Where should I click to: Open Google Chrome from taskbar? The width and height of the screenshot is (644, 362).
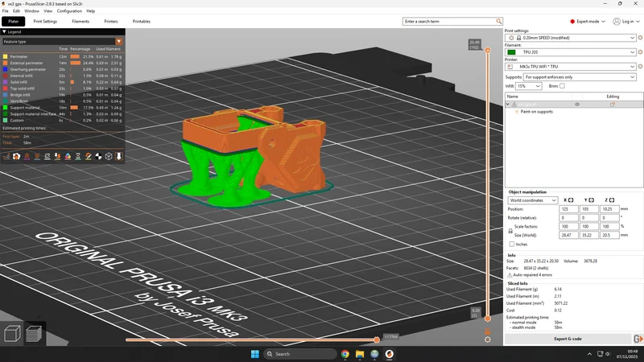tap(345, 354)
